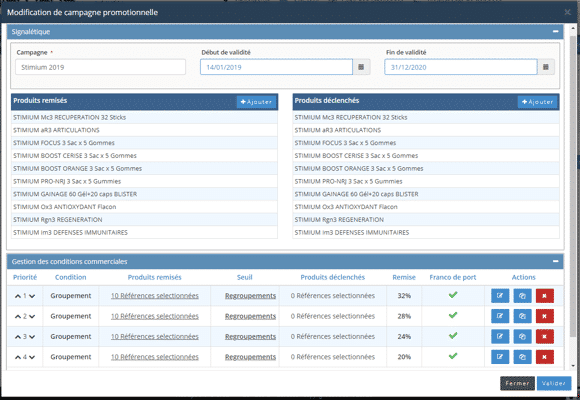The width and height of the screenshot is (580, 400).
Task: Open 10 Références link in priority 2 row
Action: tap(155, 316)
